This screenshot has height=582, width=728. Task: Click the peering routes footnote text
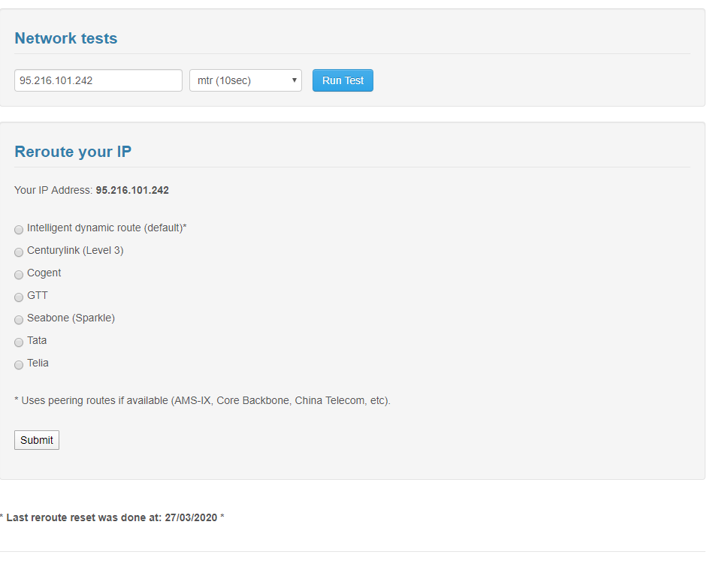pyautogui.click(x=202, y=400)
